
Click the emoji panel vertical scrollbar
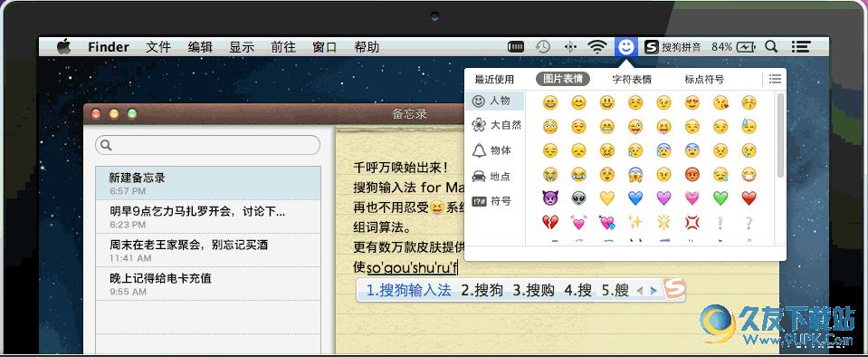click(x=780, y=136)
